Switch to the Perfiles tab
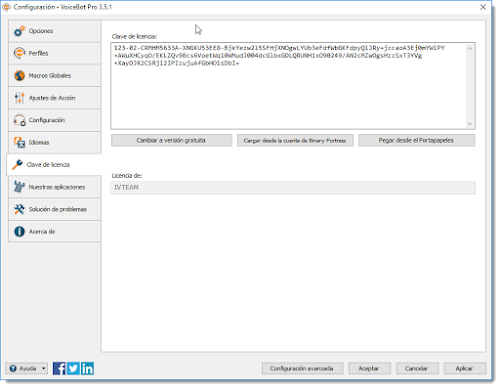 55,53
